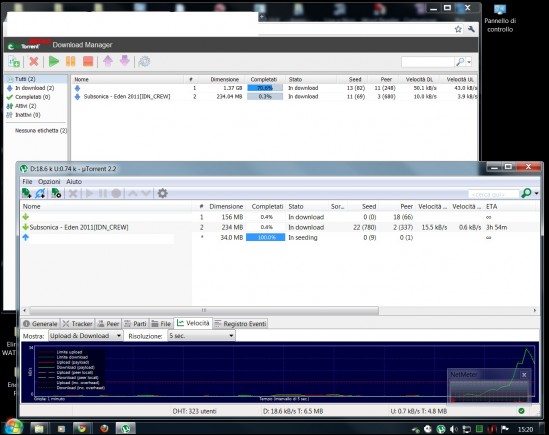This screenshot has width=549, height=435.
Task: Click Add torrent icon in Download Manager toolbar
Action: 14,62
